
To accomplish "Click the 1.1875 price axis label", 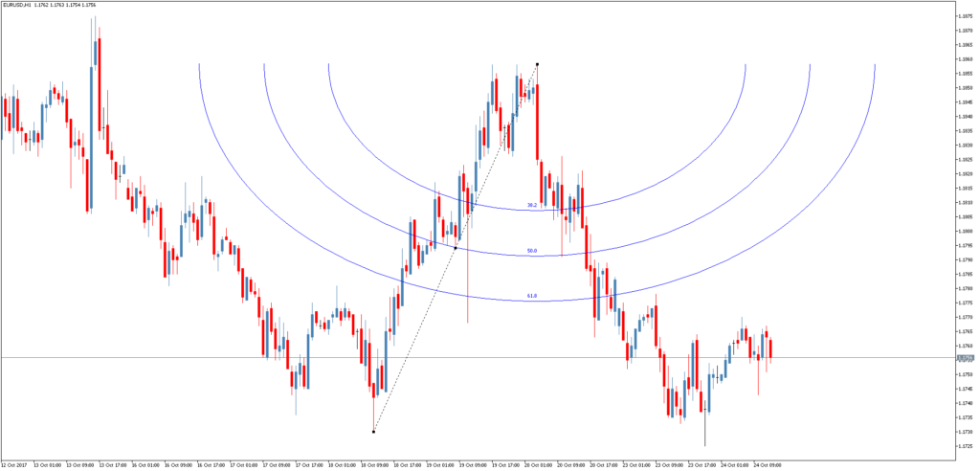I will [x=965, y=17].
